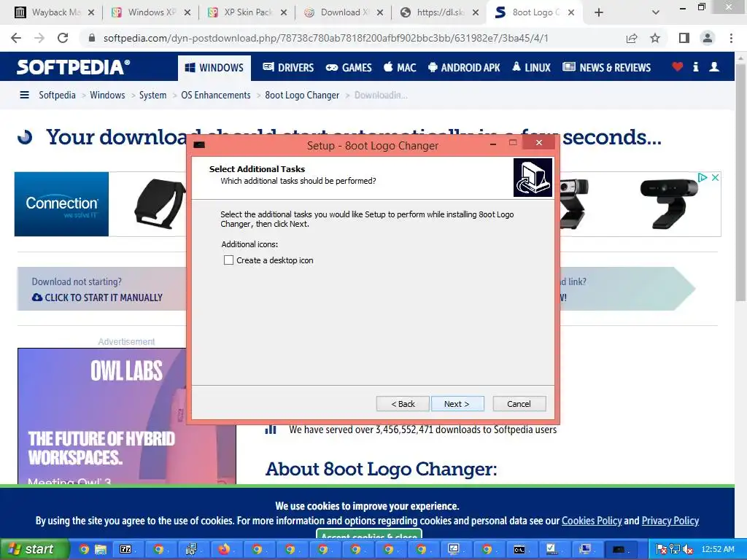Click the Back button in Setup
The height and width of the screenshot is (560, 747).
(403, 404)
